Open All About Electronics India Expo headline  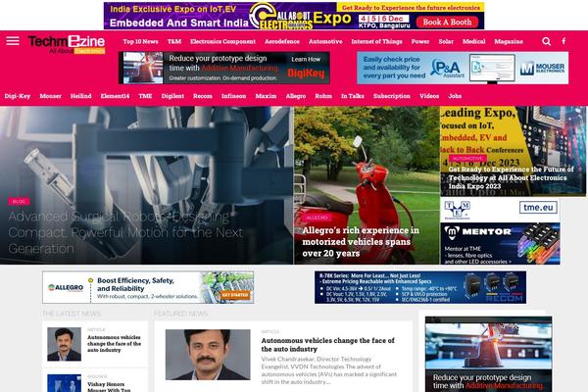[x=512, y=177]
